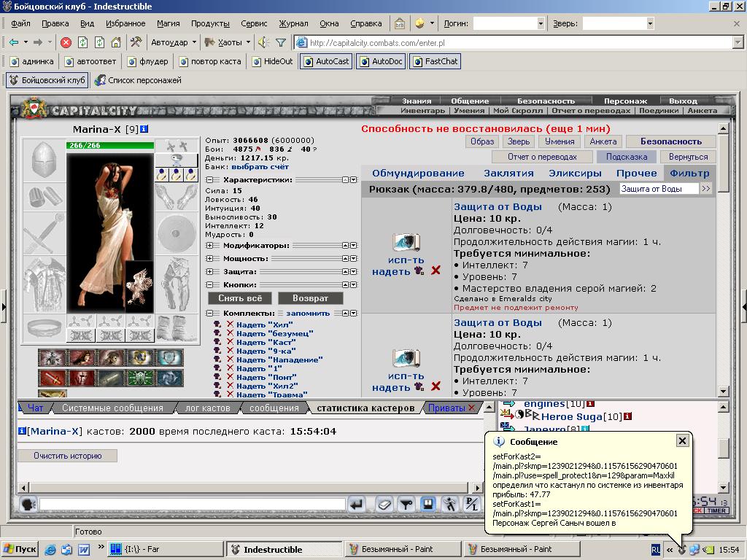Click the Internet Explorer quick launch icon
This screenshot has height=560, width=747.
50,549
